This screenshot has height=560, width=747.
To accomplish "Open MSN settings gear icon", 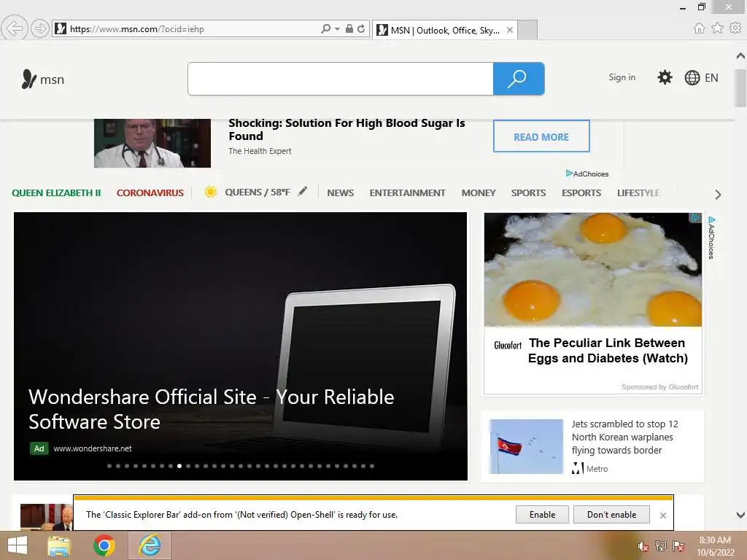I will [x=665, y=77].
